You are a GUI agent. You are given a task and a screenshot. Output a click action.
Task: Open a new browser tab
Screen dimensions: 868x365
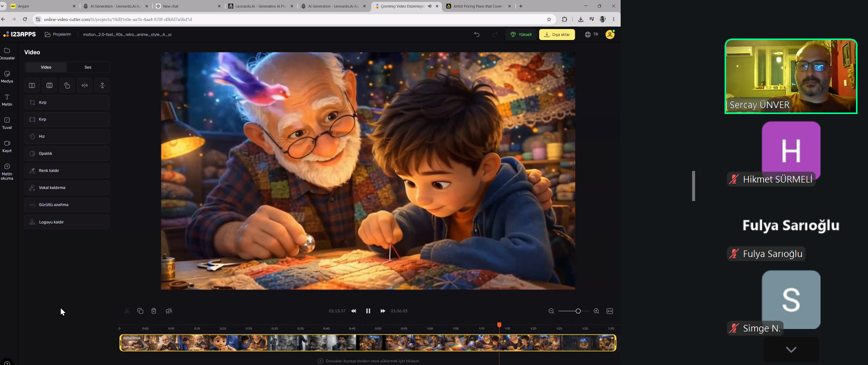tap(521, 6)
